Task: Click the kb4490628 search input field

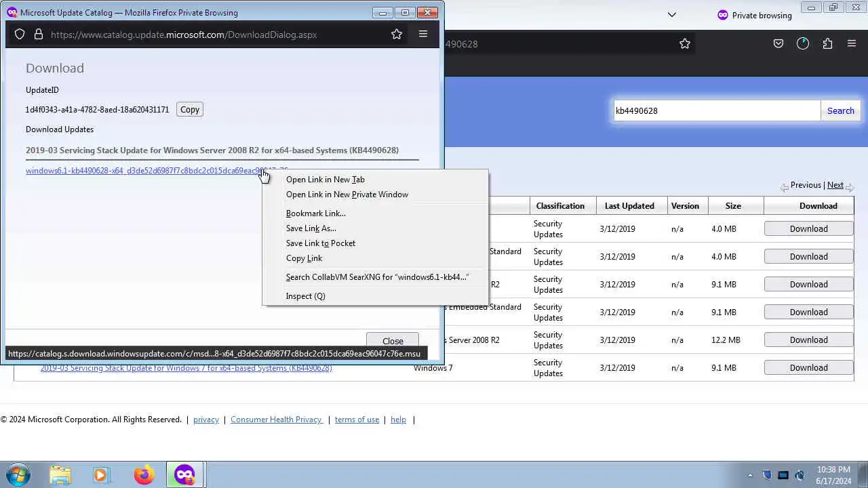Action: click(717, 111)
